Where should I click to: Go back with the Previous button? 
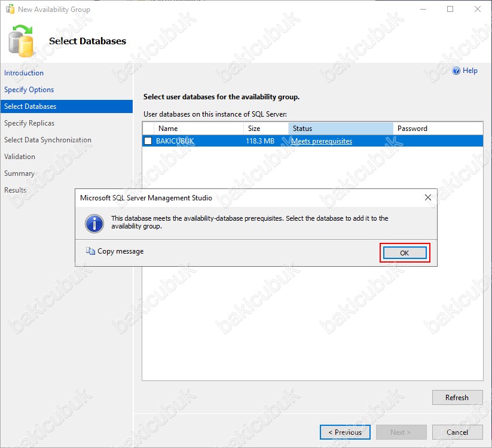point(345,432)
